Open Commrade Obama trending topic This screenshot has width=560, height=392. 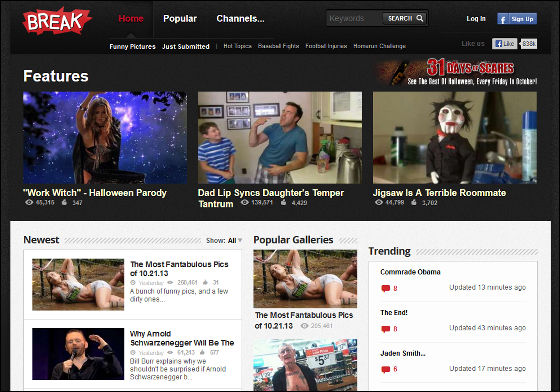410,272
